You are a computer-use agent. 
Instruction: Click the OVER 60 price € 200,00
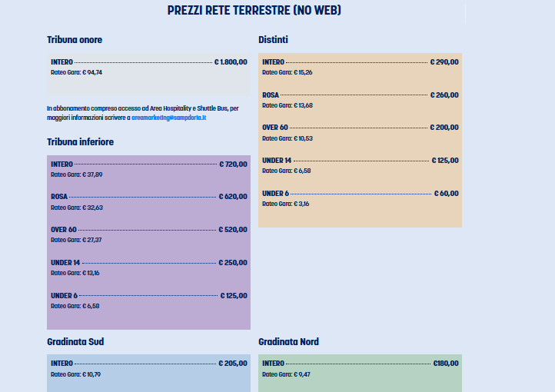tap(444, 128)
